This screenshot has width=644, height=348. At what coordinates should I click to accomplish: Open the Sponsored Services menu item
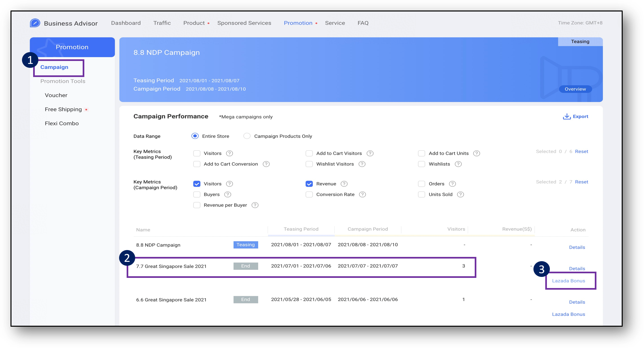[244, 23]
